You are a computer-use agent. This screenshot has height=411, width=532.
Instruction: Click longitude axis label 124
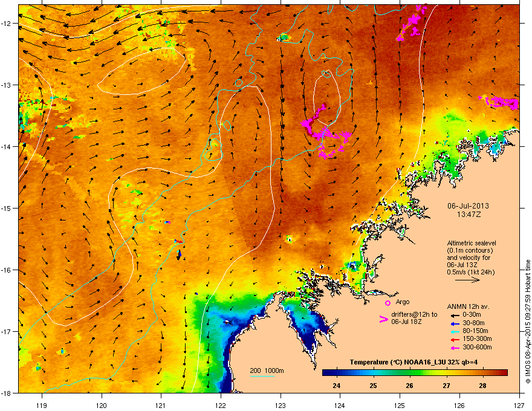pos(340,405)
